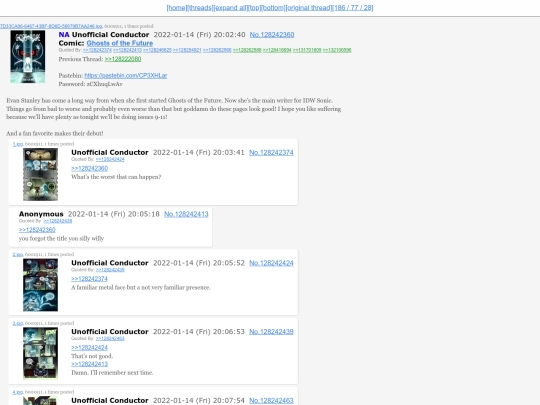This screenshot has height=405, width=540.
Task: Click the timestamp 2022-01-14 (Fri) 20:06:53
Action: [x=199, y=332]
